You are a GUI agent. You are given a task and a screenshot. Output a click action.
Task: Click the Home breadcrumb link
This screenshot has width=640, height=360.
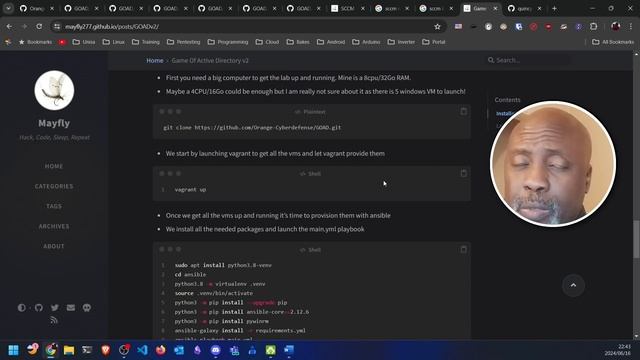coord(155,60)
